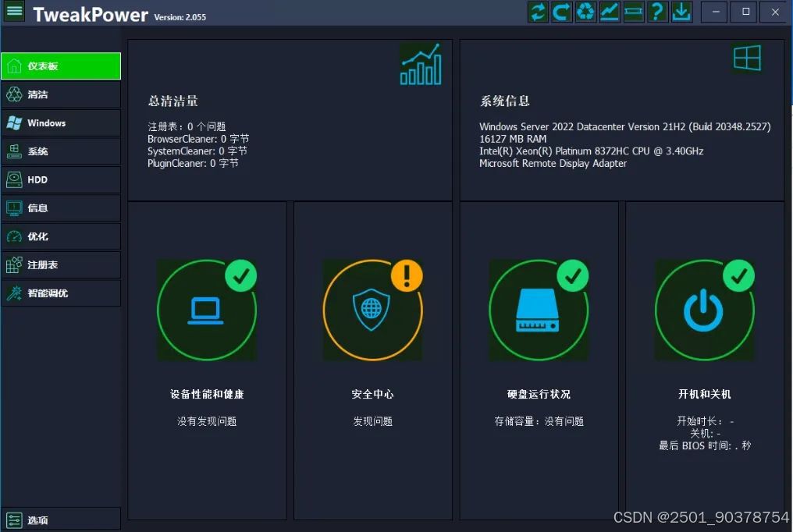Open the help question mark icon
This screenshot has height=532, width=793.
tap(657, 12)
